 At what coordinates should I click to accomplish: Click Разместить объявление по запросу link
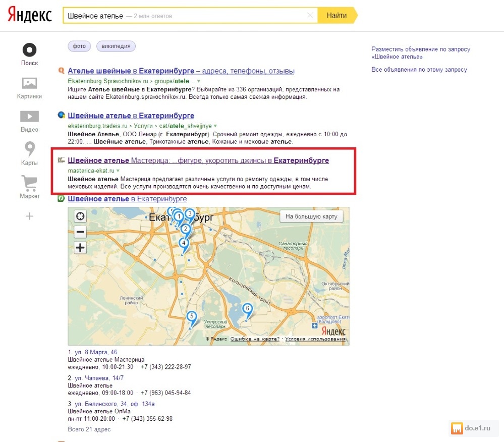(x=421, y=52)
